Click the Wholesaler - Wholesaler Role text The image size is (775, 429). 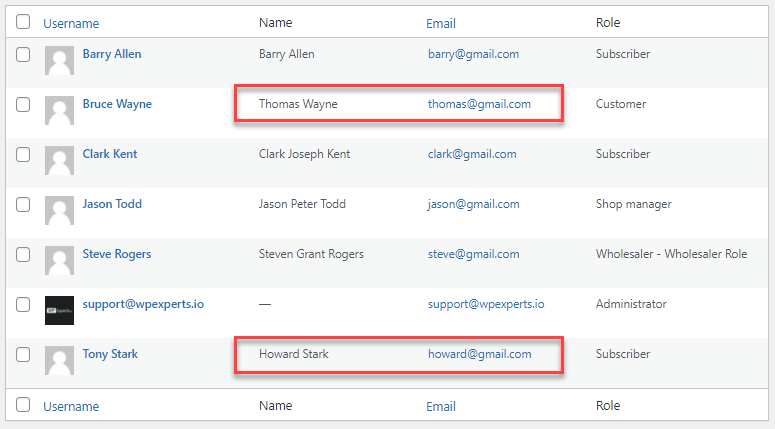671,254
